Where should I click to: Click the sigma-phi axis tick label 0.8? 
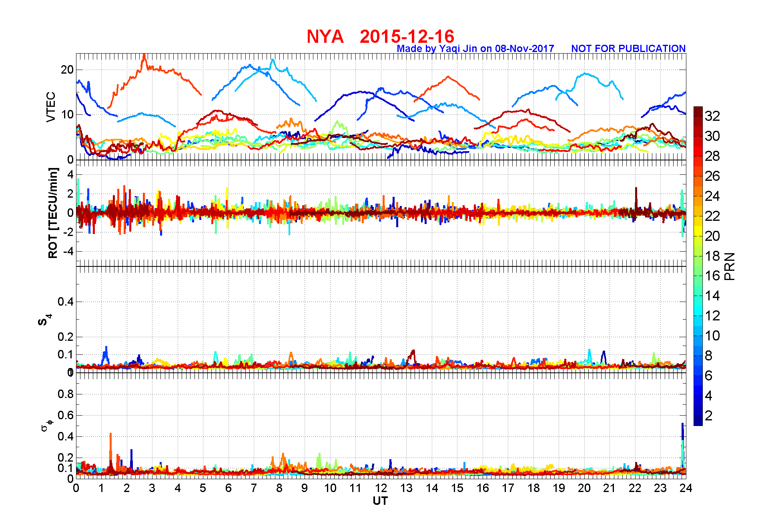[66, 394]
